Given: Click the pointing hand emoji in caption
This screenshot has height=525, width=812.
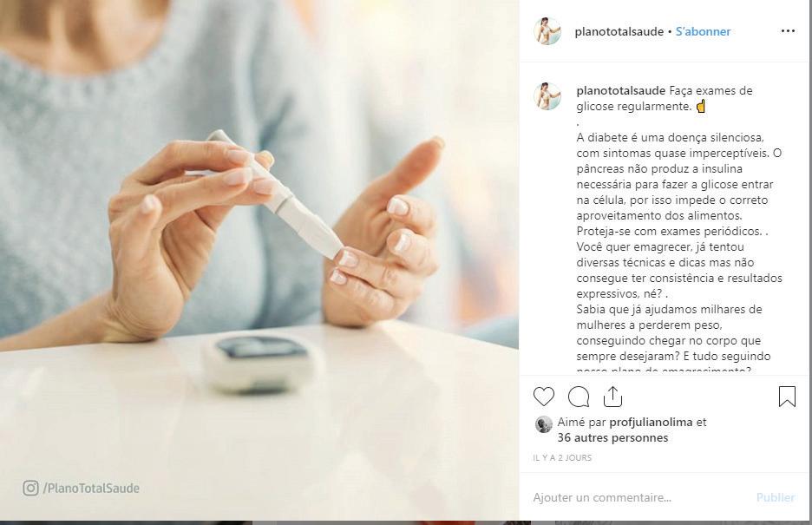Looking at the screenshot, I should [x=701, y=107].
